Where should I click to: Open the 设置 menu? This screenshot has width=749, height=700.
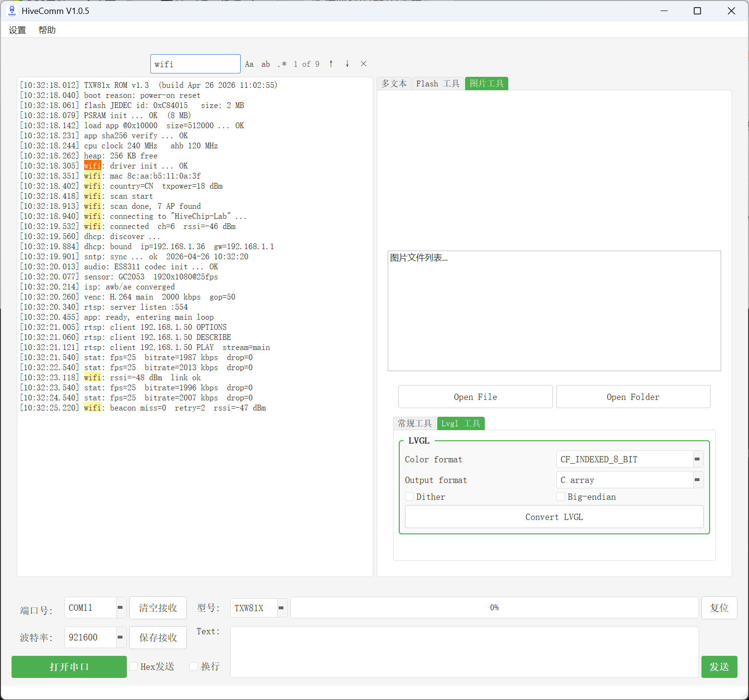[x=17, y=30]
